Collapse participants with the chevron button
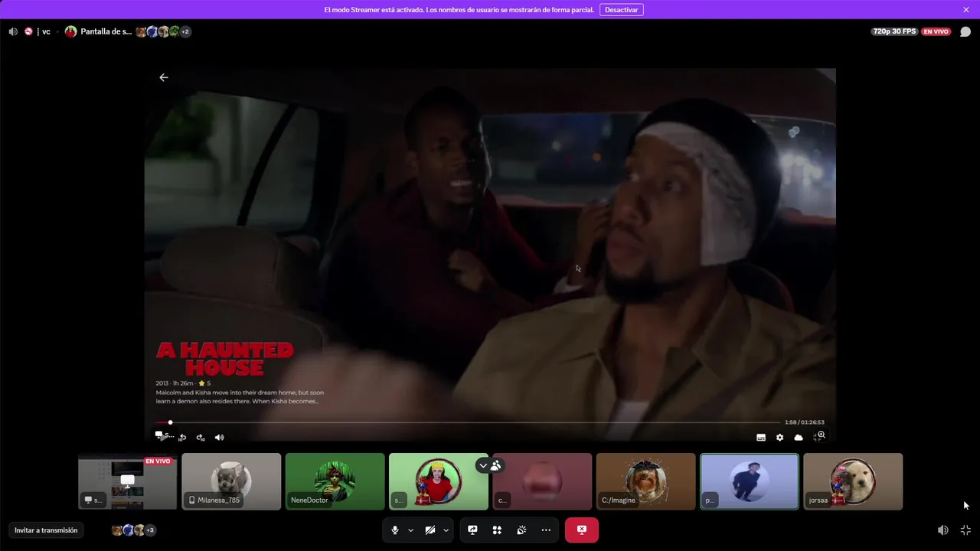Screen dimensions: 980x551 coord(482,465)
